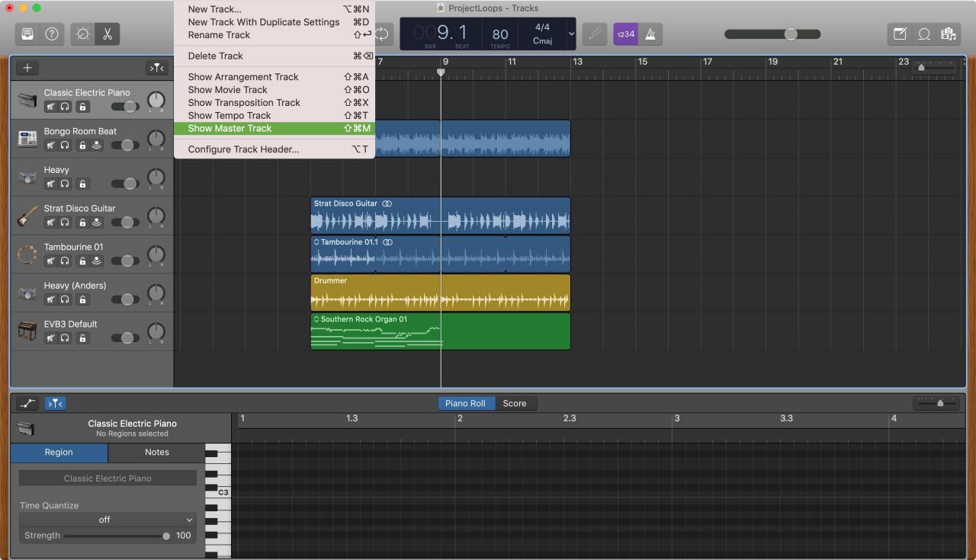Enable input monitoring on Bongo Room Beat

(97, 146)
